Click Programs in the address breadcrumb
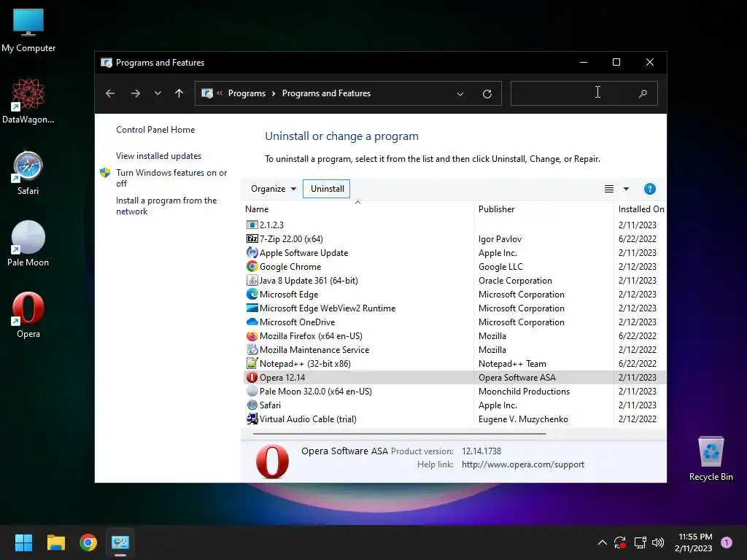 [247, 93]
